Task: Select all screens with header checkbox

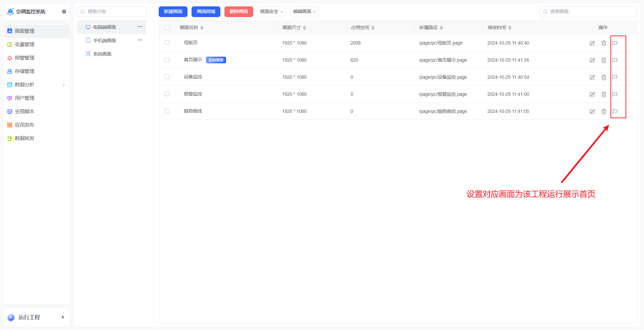Action: [x=167, y=27]
